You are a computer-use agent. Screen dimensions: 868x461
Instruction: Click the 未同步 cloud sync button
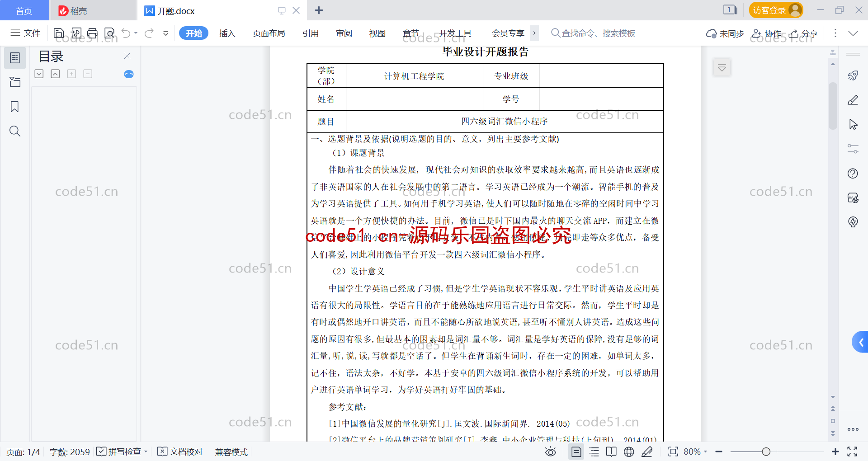pos(725,33)
